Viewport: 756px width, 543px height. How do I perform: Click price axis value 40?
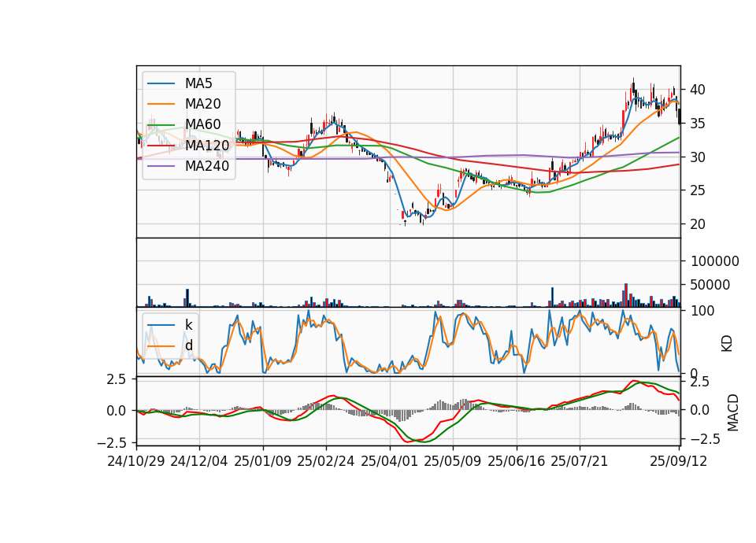[698, 90]
